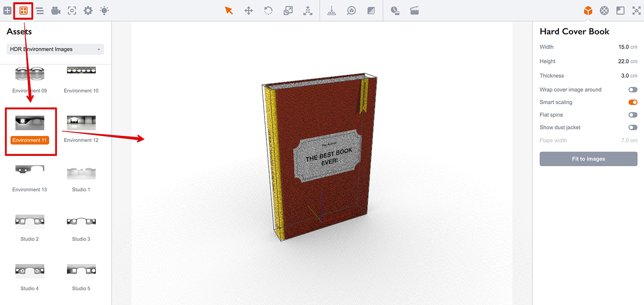Select the Scale tool
644x305 pixels.
coord(288,10)
